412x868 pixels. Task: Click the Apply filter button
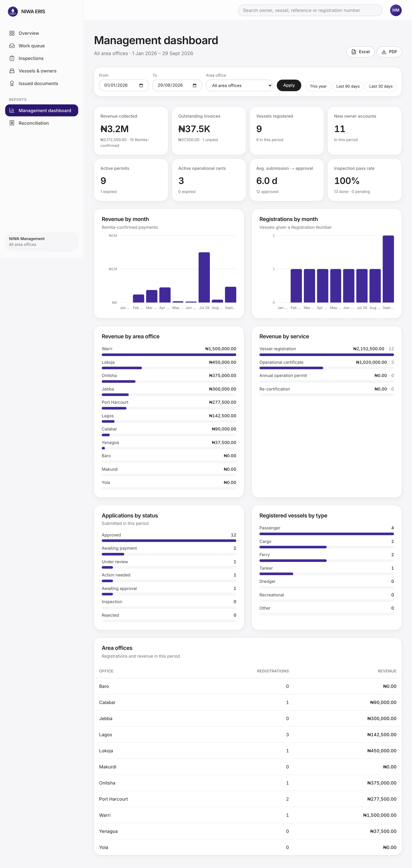289,85
